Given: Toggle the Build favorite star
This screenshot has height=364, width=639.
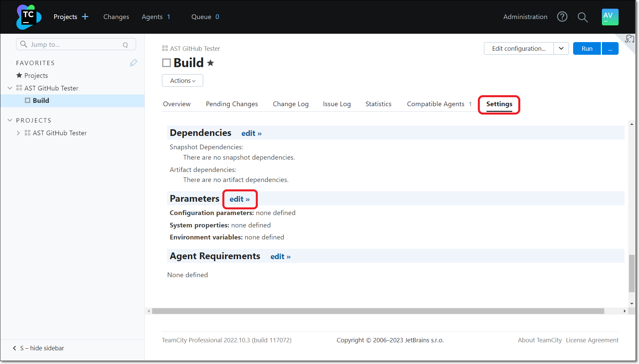Looking at the screenshot, I should point(210,63).
